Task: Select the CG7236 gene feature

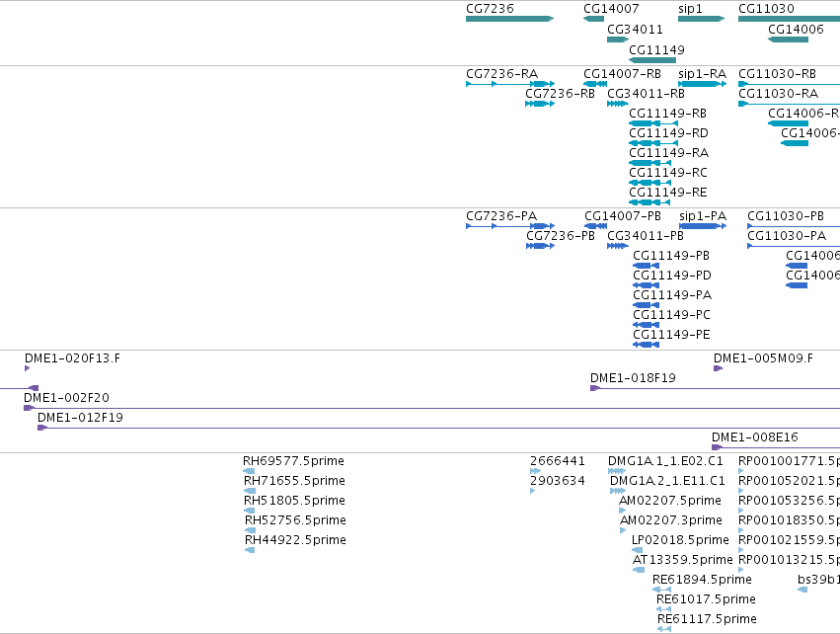Action: pos(509,19)
